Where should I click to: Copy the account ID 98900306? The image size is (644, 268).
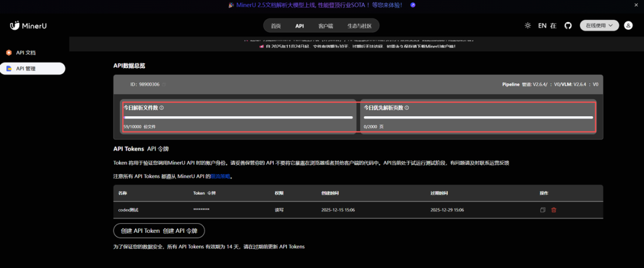pyautogui.click(x=164, y=84)
